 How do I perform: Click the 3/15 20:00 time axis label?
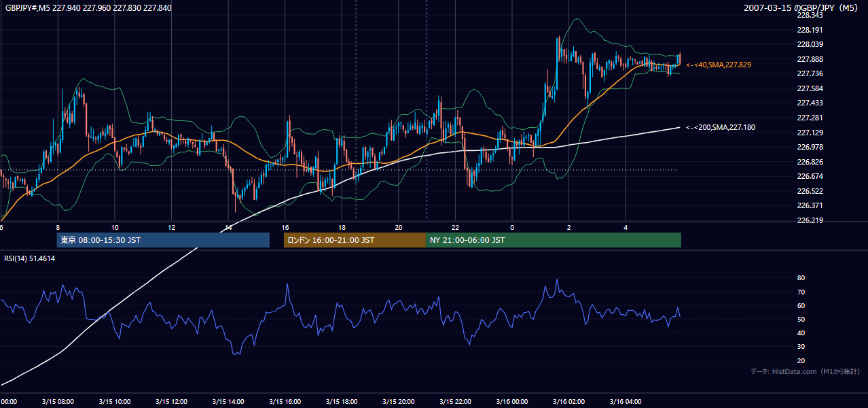tap(398, 401)
